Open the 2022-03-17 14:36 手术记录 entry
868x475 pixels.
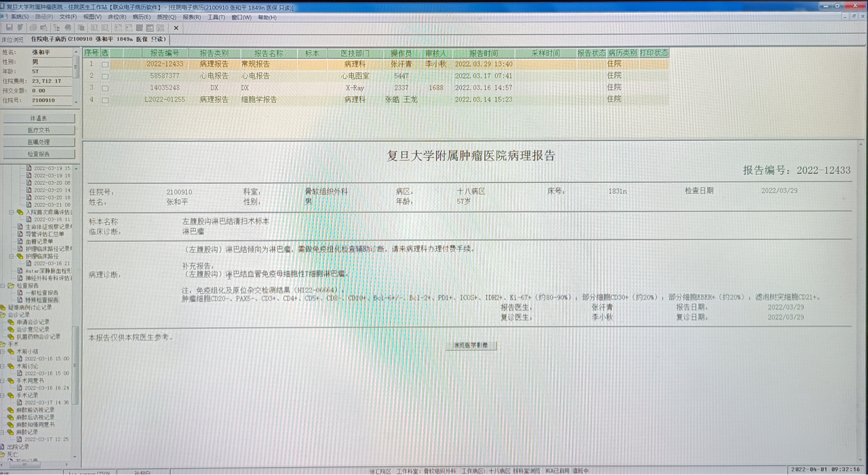pyautogui.click(x=47, y=402)
